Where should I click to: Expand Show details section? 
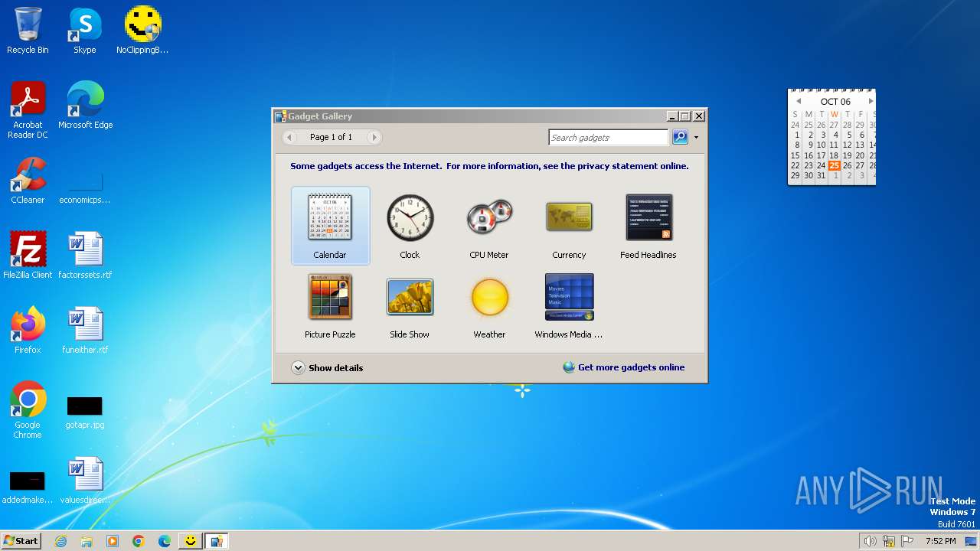point(328,367)
